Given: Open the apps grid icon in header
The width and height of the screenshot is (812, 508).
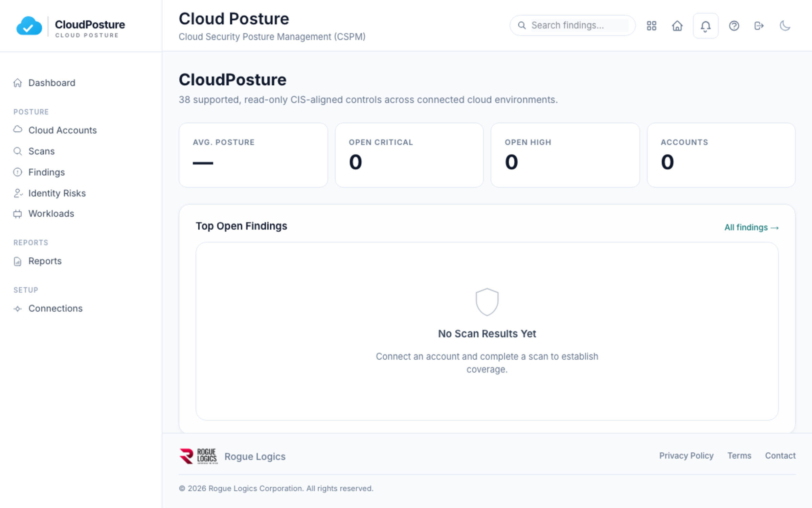Looking at the screenshot, I should click(x=651, y=26).
